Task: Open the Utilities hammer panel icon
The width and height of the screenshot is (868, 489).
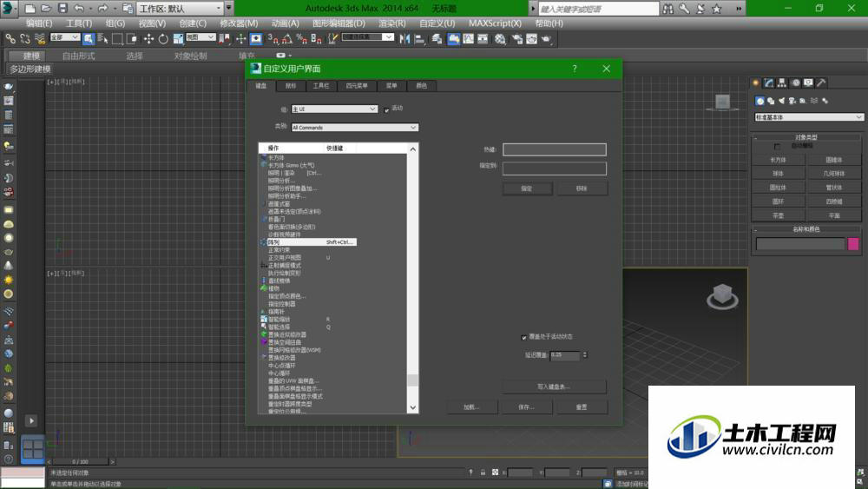Action: tap(821, 83)
